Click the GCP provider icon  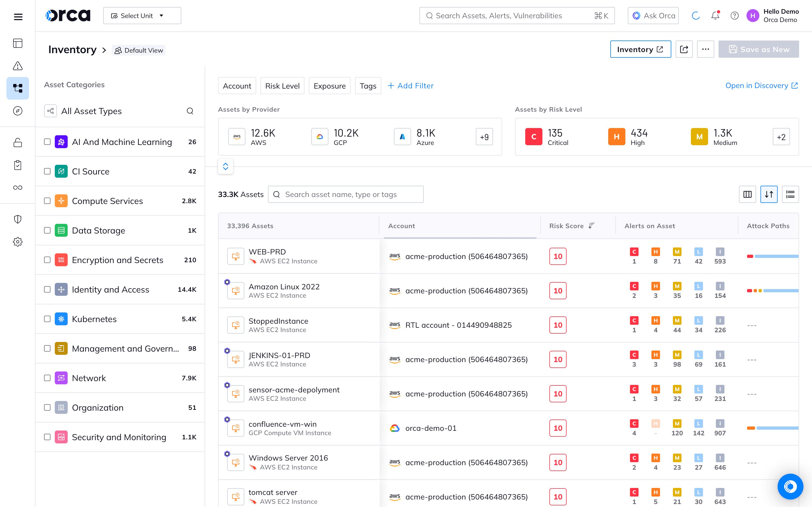[320, 136]
